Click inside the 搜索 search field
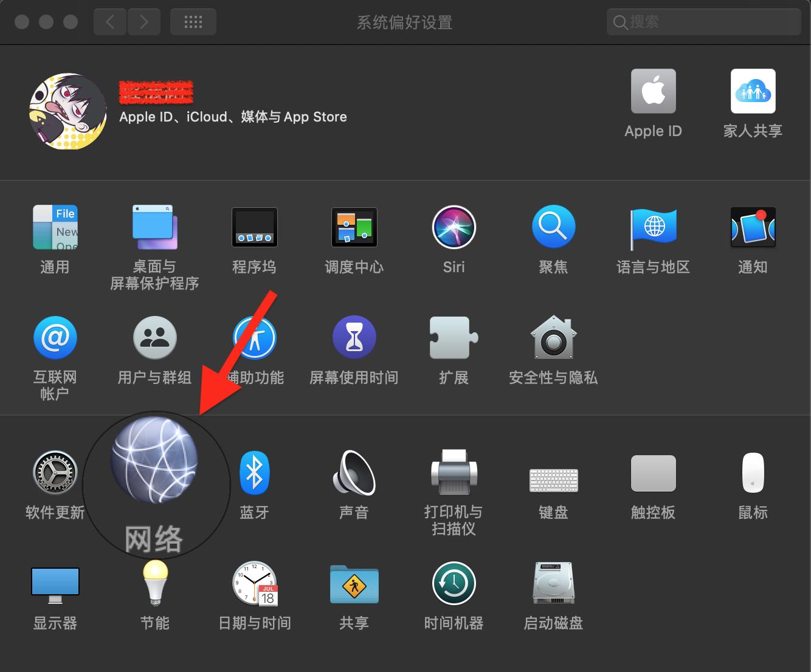This screenshot has height=672, width=811. [x=702, y=22]
